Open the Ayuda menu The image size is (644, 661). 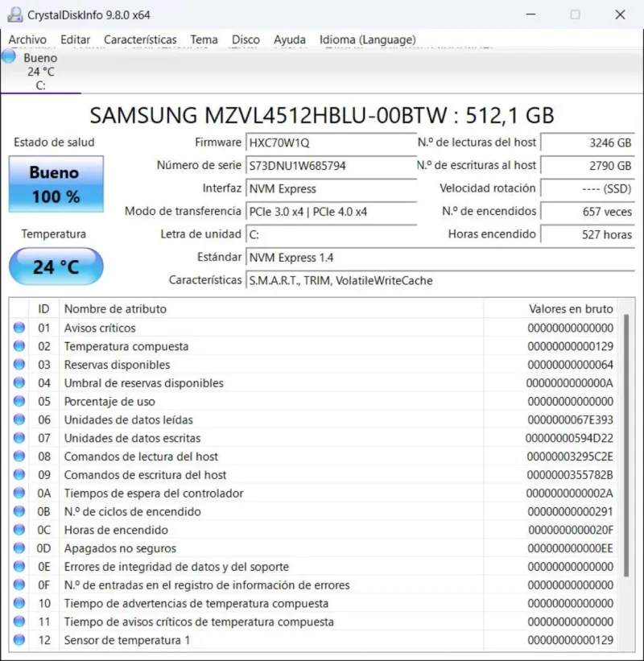tap(290, 39)
